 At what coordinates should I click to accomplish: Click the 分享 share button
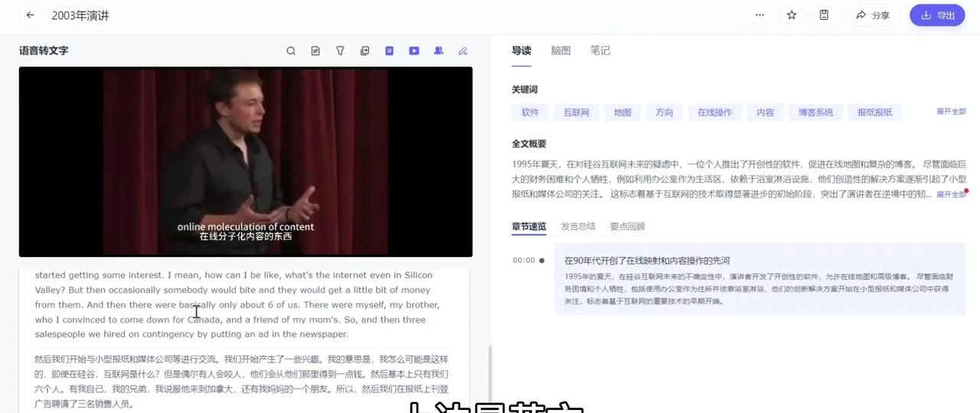[872, 15]
